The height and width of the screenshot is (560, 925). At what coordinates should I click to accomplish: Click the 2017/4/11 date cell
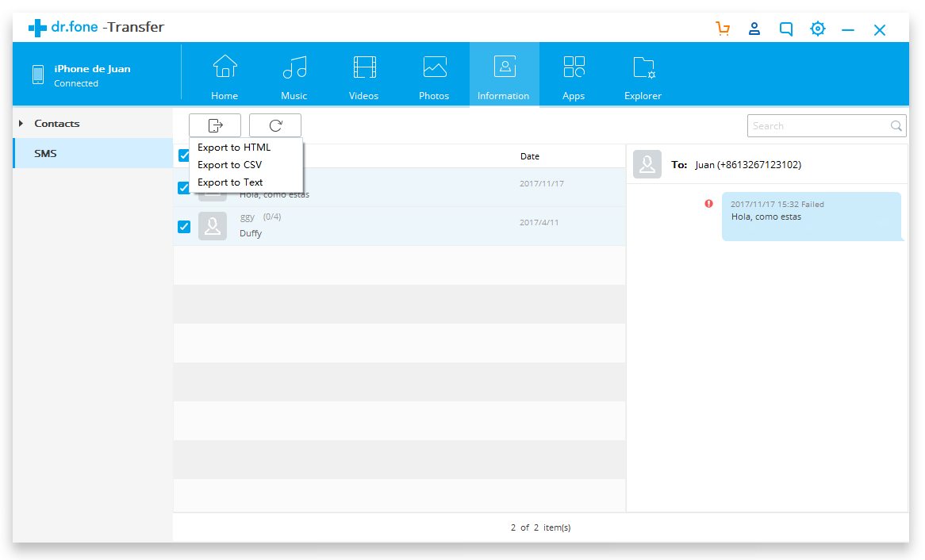point(539,222)
